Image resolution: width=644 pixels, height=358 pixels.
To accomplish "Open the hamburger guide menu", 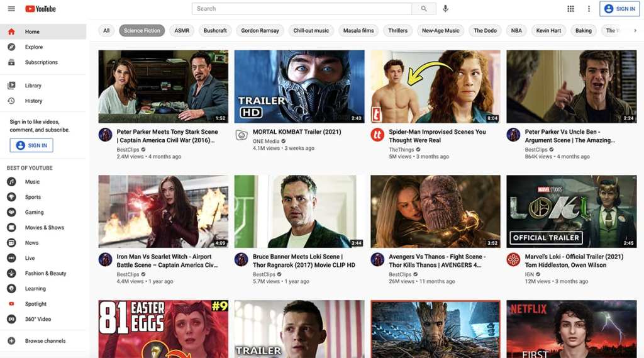I will (x=11, y=9).
